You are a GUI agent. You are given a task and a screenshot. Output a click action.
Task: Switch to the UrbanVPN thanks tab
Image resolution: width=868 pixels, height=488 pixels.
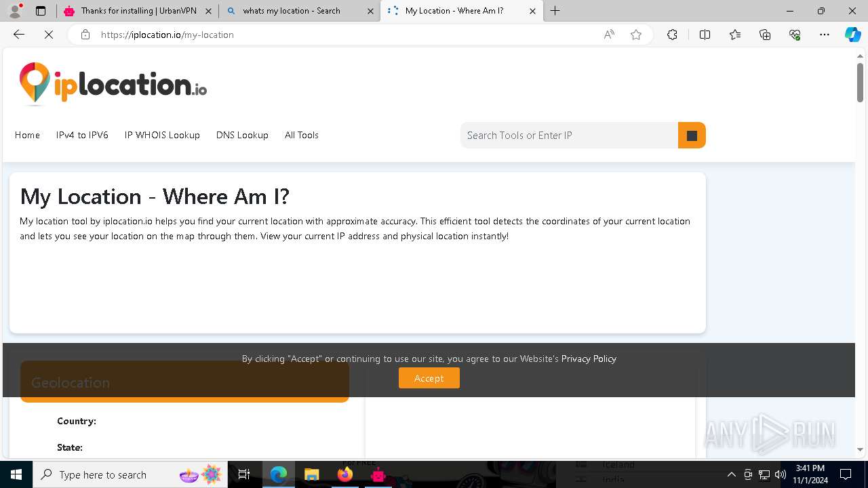pyautogui.click(x=138, y=11)
